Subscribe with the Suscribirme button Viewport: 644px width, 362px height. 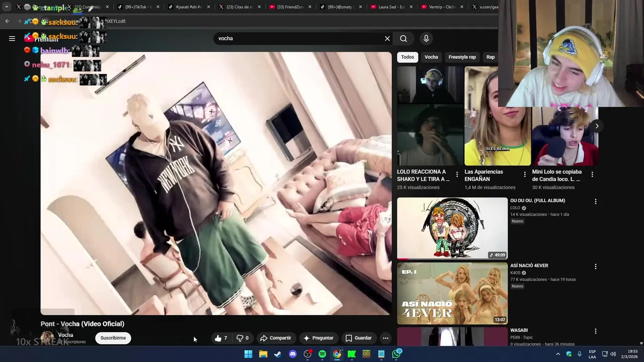(113, 338)
